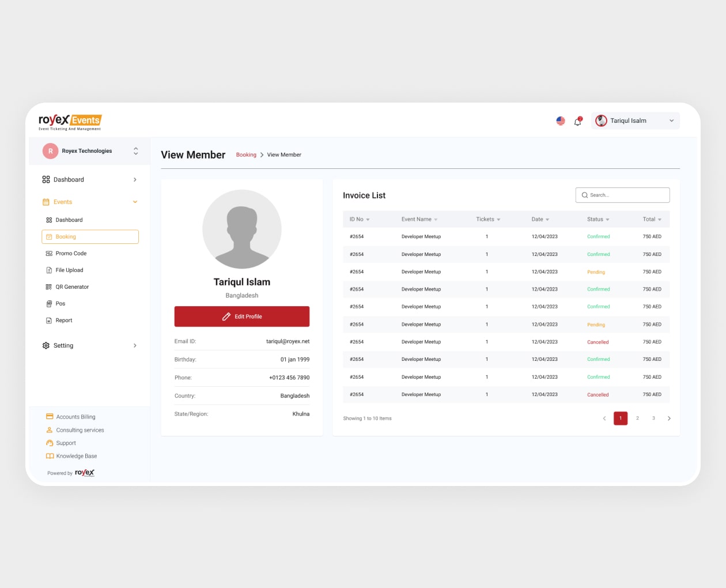Click the Booking breadcrumb link

pos(246,155)
